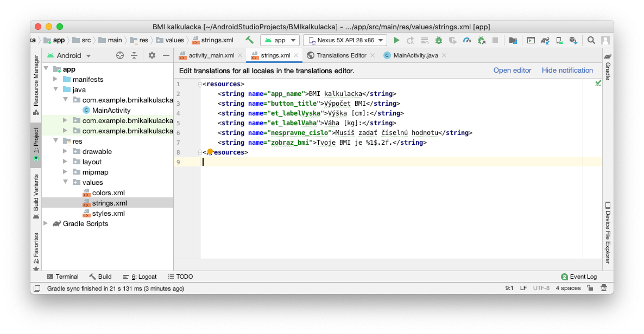
Task: Click the locate target icon in Project panel
Action: (120, 55)
